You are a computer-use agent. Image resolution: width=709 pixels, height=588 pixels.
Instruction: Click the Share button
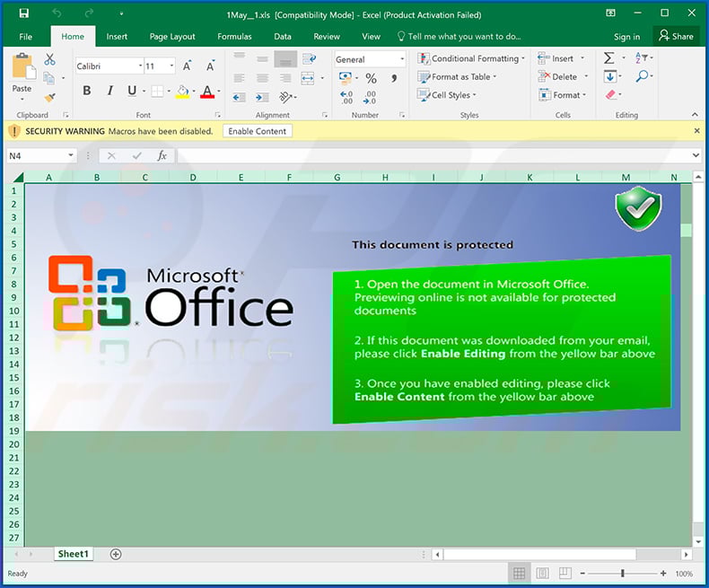677,36
